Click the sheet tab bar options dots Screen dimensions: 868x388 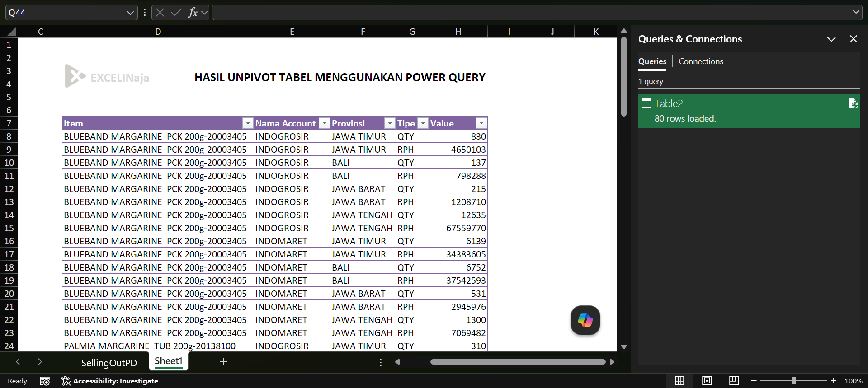point(381,362)
